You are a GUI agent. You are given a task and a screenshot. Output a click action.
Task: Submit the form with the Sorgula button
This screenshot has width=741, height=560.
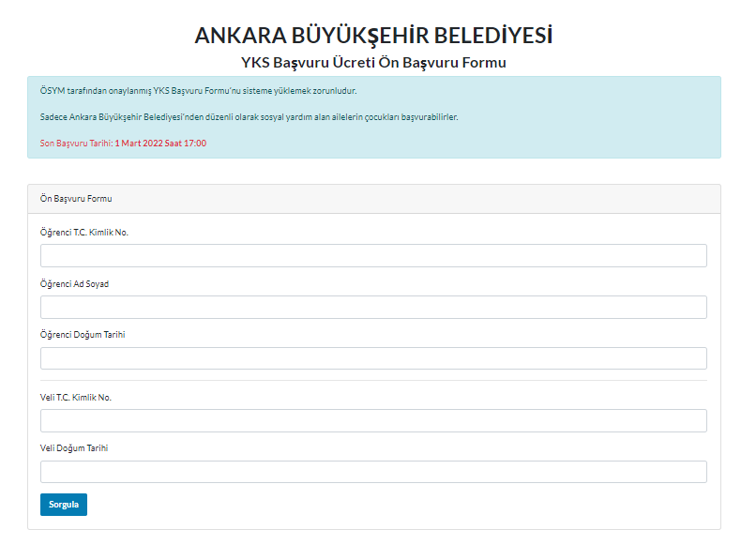click(64, 505)
